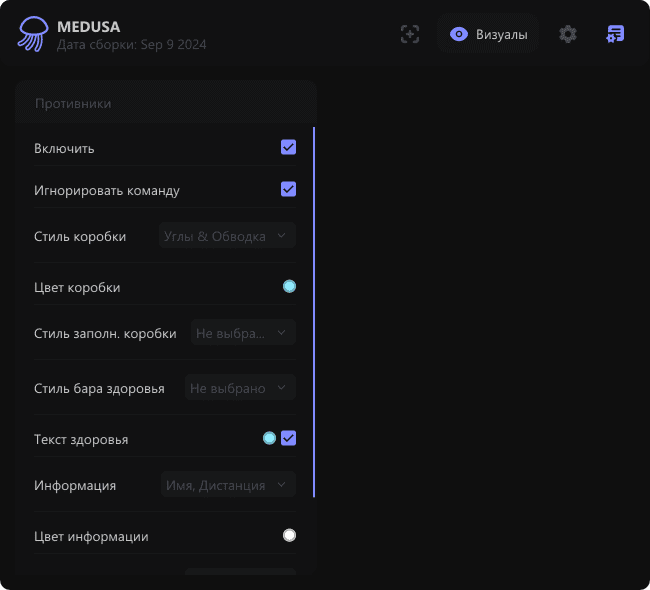Toggle the Текст здоровья checkbox

pos(288,438)
